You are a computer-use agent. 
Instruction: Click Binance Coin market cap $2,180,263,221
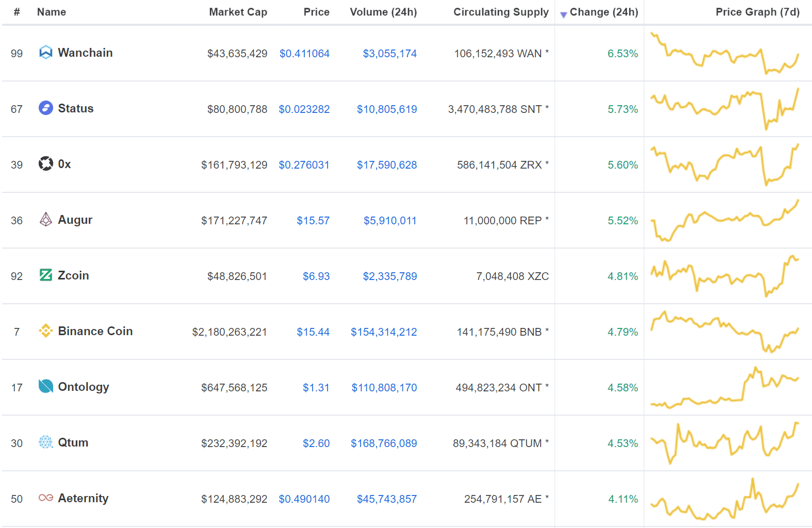pos(230,332)
